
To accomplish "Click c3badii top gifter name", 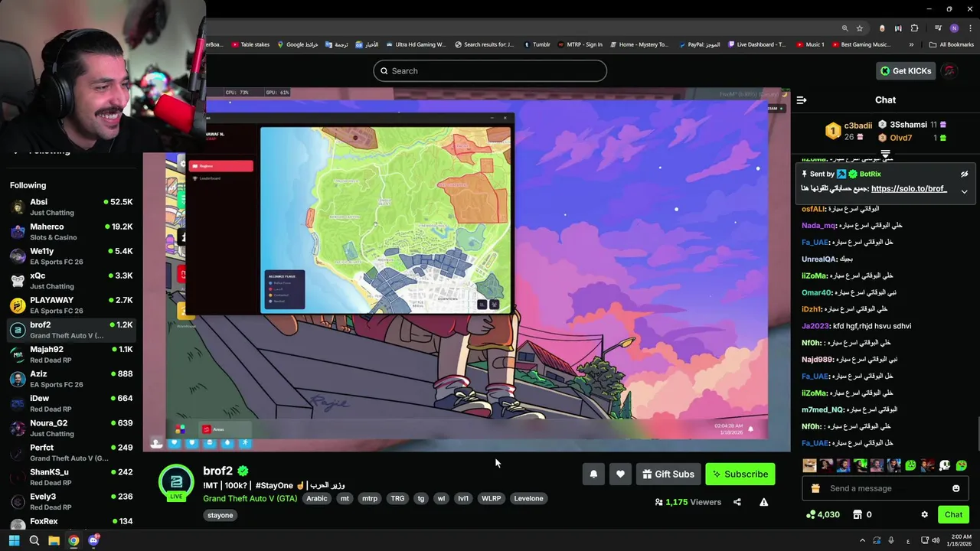I will point(857,126).
